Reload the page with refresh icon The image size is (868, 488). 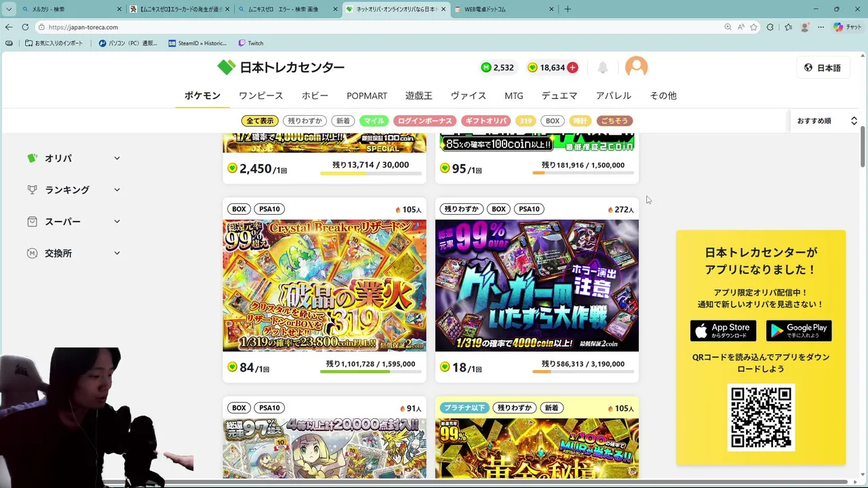tap(25, 27)
